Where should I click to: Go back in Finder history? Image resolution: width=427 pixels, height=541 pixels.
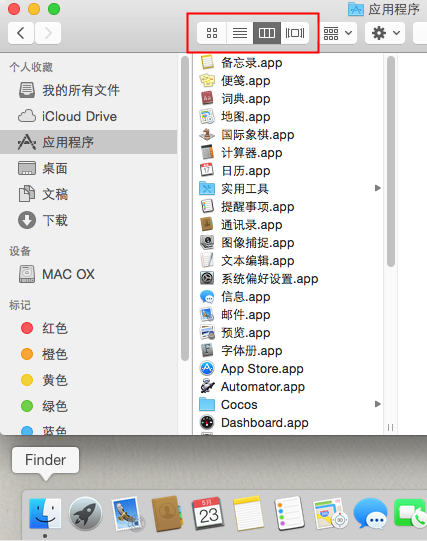(x=21, y=33)
